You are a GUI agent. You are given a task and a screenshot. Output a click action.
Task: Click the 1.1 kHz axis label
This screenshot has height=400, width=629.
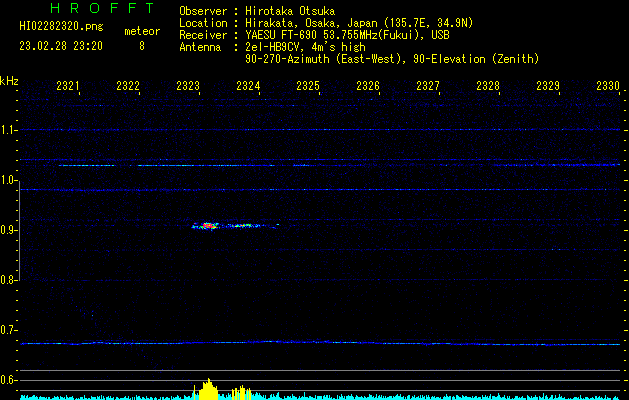point(9,130)
